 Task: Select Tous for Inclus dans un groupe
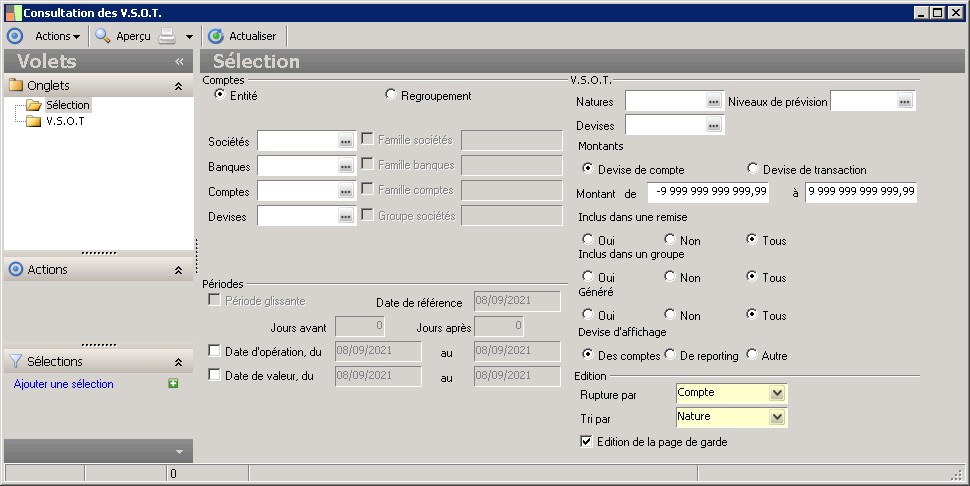click(x=752, y=276)
